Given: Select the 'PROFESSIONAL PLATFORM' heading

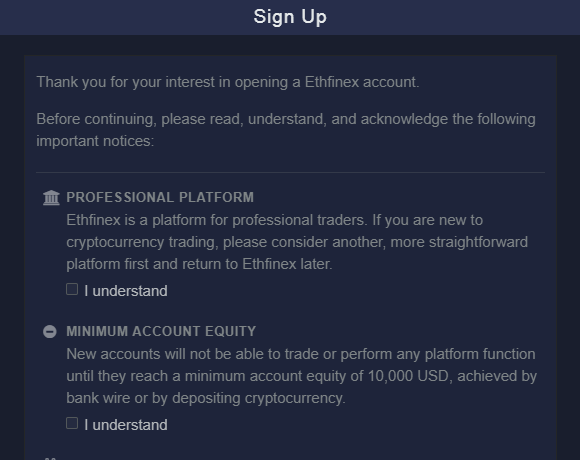Looking at the screenshot, I should pyautogui.click(x=160, y=197).
